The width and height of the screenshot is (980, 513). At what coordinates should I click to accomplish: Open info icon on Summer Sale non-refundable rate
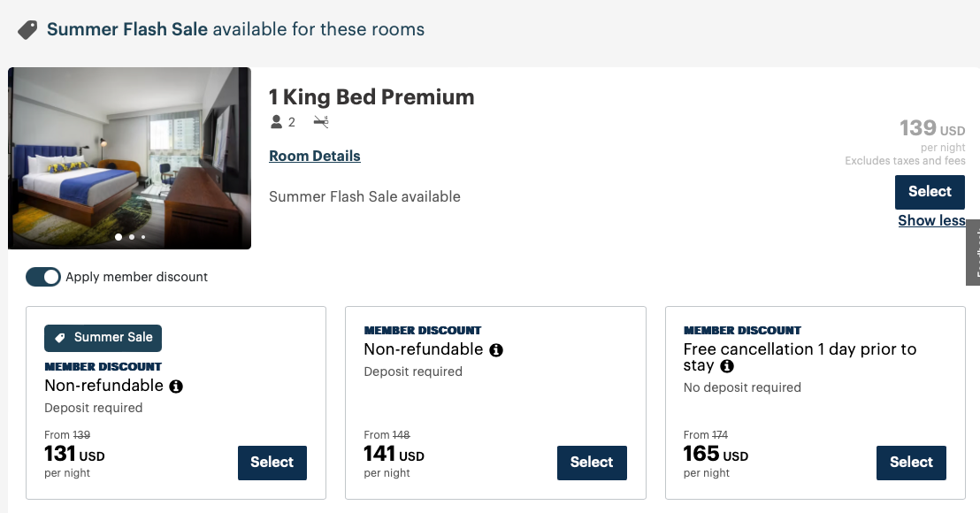176,387
